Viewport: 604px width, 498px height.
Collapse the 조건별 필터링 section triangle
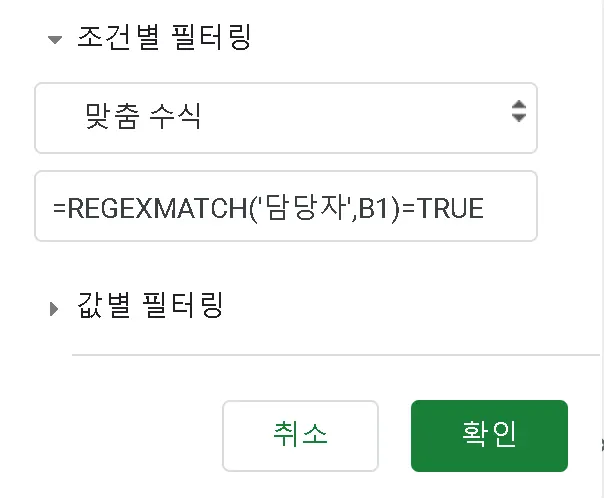click(54, 40)
